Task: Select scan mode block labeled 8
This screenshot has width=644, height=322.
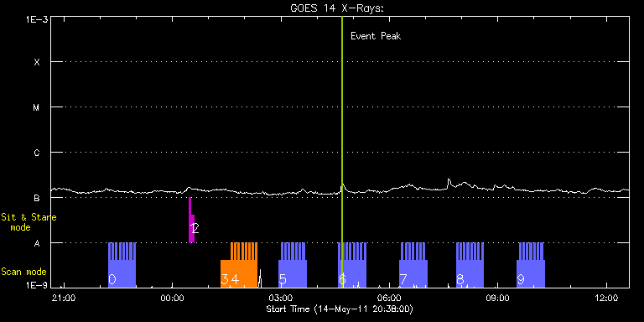Action: coord(470,265)
